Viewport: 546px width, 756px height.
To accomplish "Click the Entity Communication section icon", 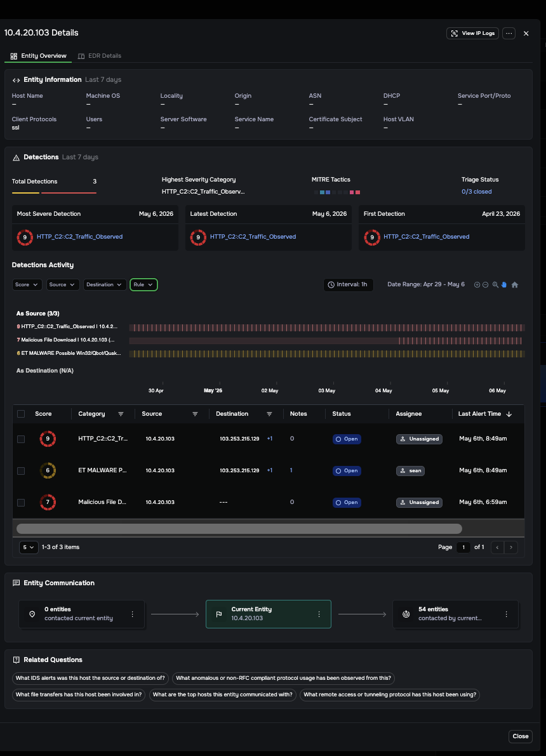I will [16, 583].
